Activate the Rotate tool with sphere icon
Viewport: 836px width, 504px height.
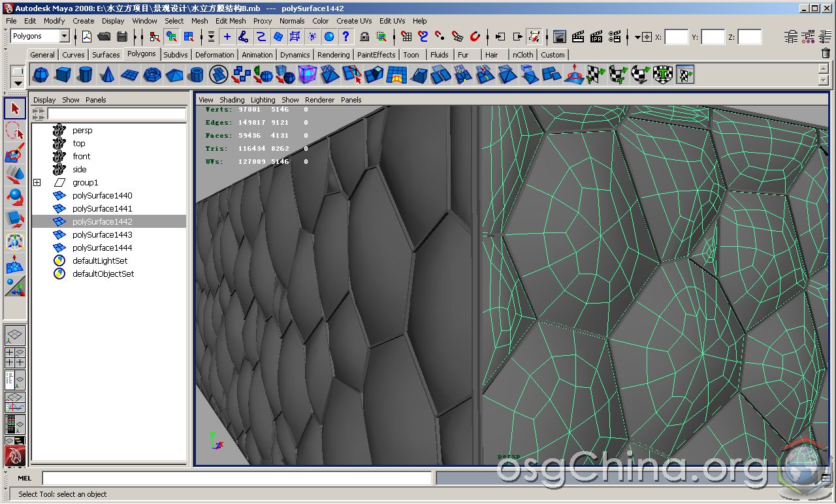point(15,197)
